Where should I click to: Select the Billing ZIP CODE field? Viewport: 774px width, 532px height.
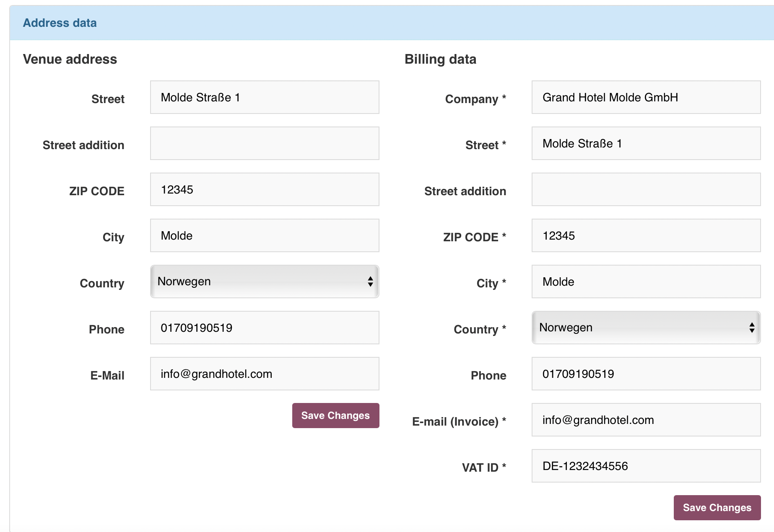coord(646,235)
